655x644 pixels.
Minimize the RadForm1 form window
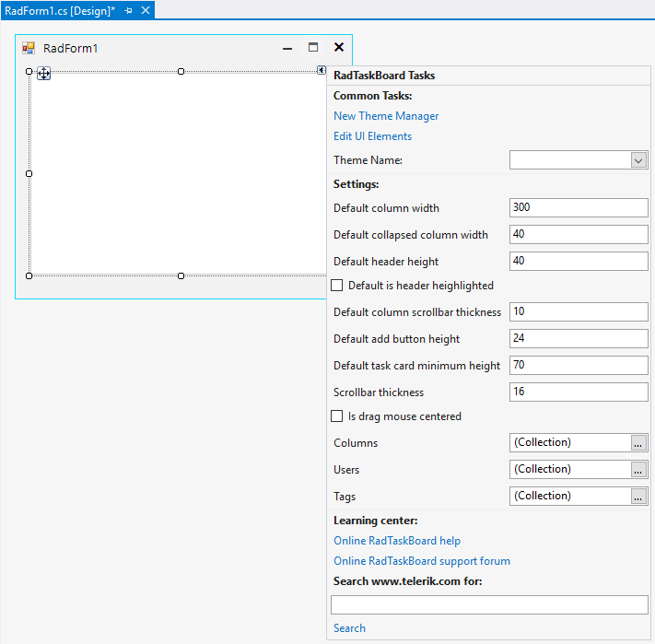pos(287,49)
